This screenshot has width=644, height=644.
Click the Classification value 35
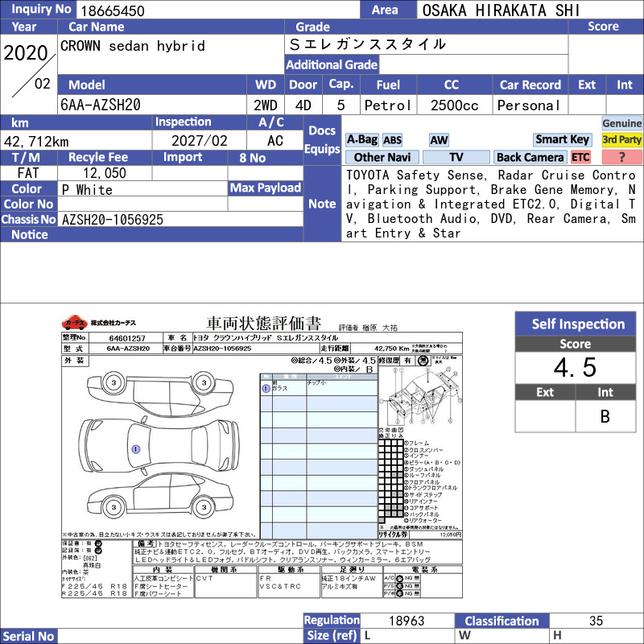pyautogui.click(x=596, y=621)
